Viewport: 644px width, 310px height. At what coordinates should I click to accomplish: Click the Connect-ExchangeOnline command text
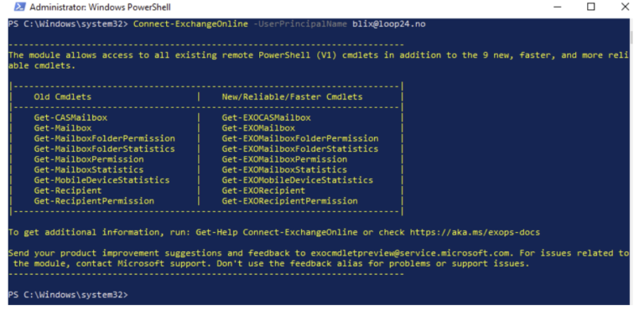point(190,24)
